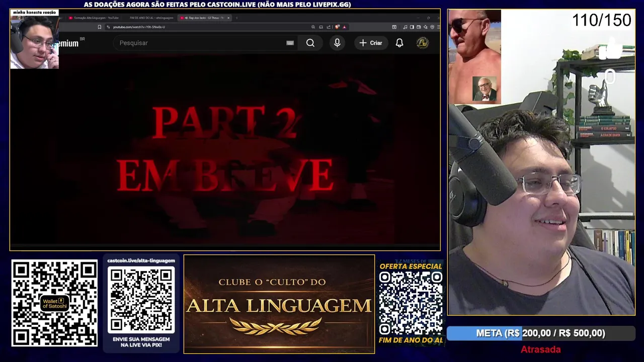Screen dimensions: 644x362
Task: Open the on-screen keyboard icon in search box
Action: click(x=290, y=43)
